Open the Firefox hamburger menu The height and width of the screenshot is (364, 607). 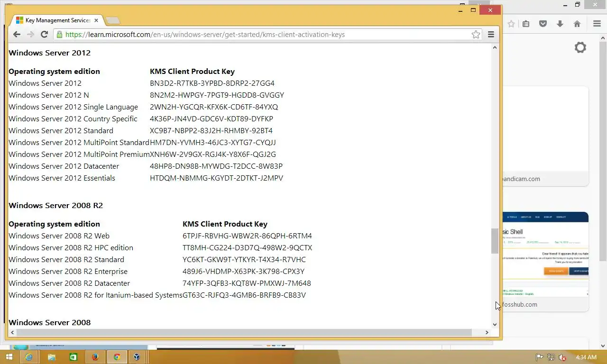pyautogui.click(x=597, y=24)
